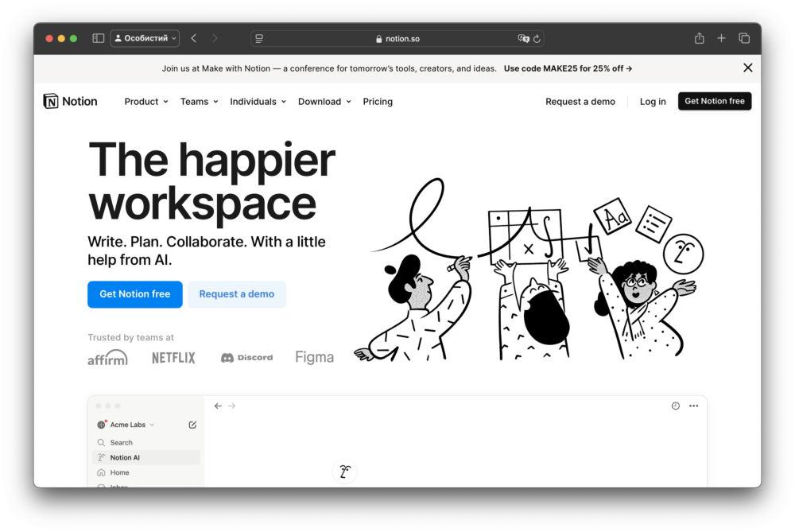
Task: Expand the Teams menu
Action: (x=200, y=102)
